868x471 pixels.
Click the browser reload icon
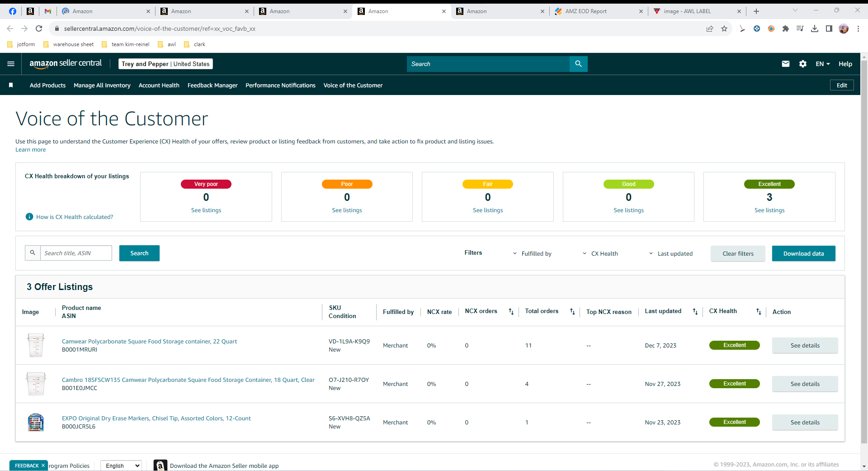(39, 29)
